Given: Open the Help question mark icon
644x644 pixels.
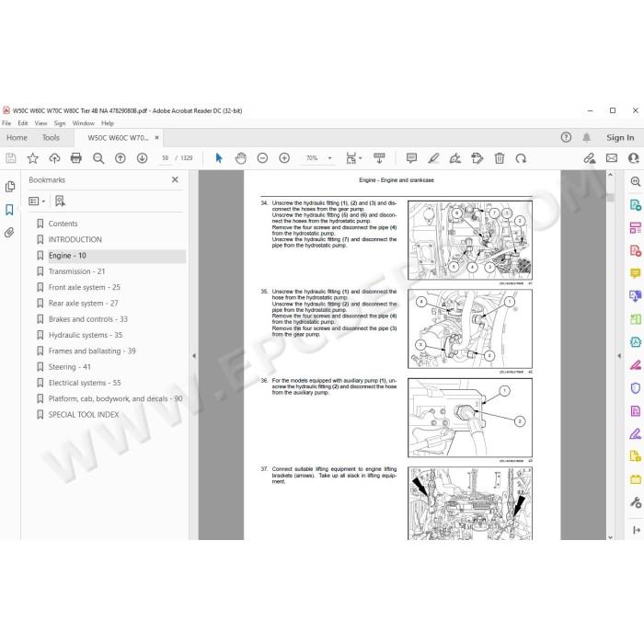Looking at the screenshot, I should [566, 138].
